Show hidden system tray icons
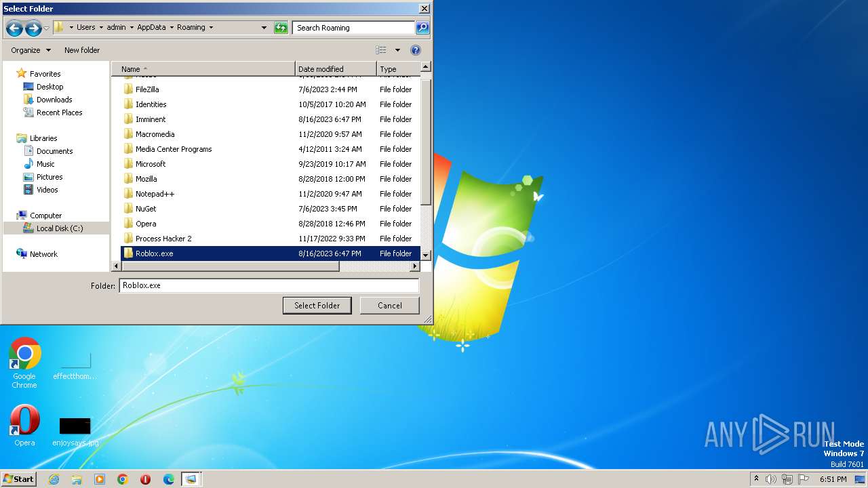Viewport: 868px width, 488px height. point(756,479)
